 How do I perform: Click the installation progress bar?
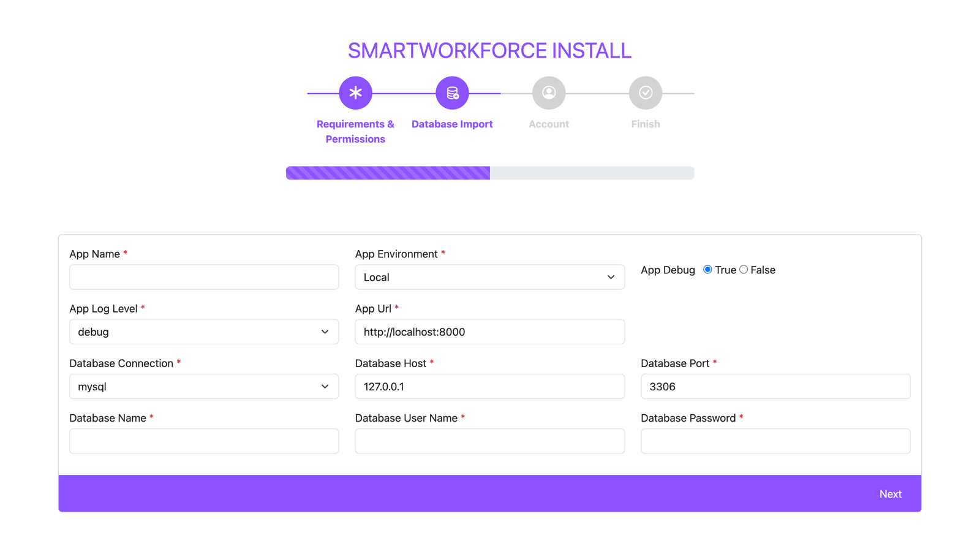tap(489, 173)
